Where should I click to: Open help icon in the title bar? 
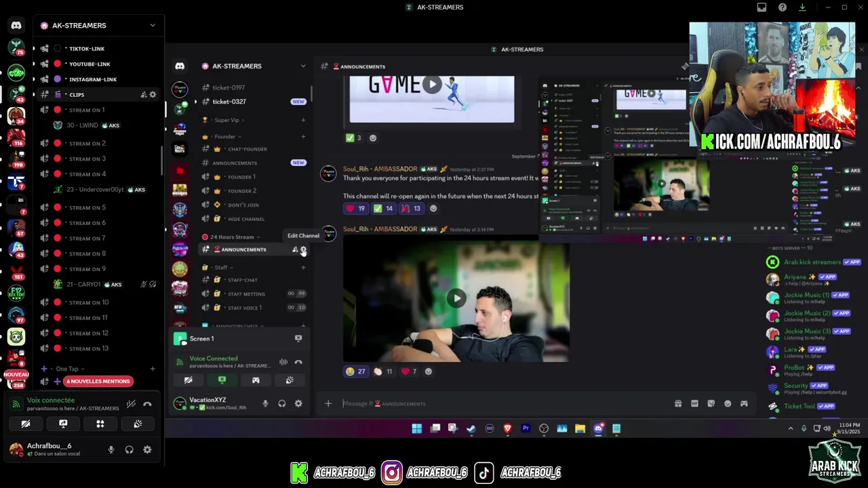point(782,7)
